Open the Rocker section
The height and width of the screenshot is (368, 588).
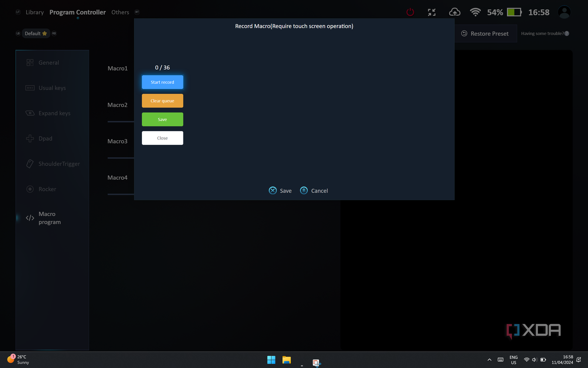[x=52, y=189]
